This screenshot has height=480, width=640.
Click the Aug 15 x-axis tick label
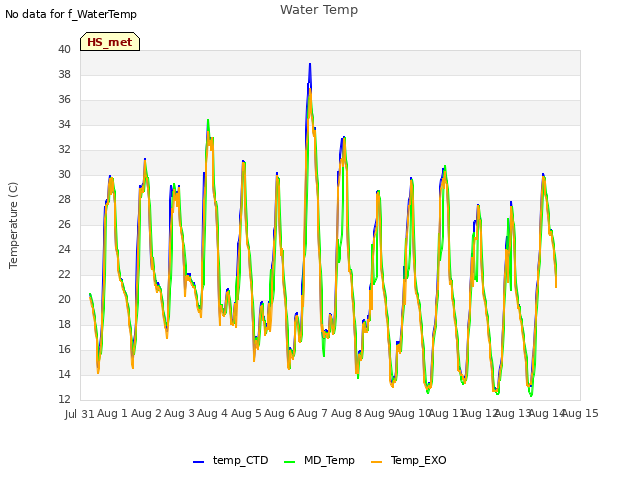[580, 413]
